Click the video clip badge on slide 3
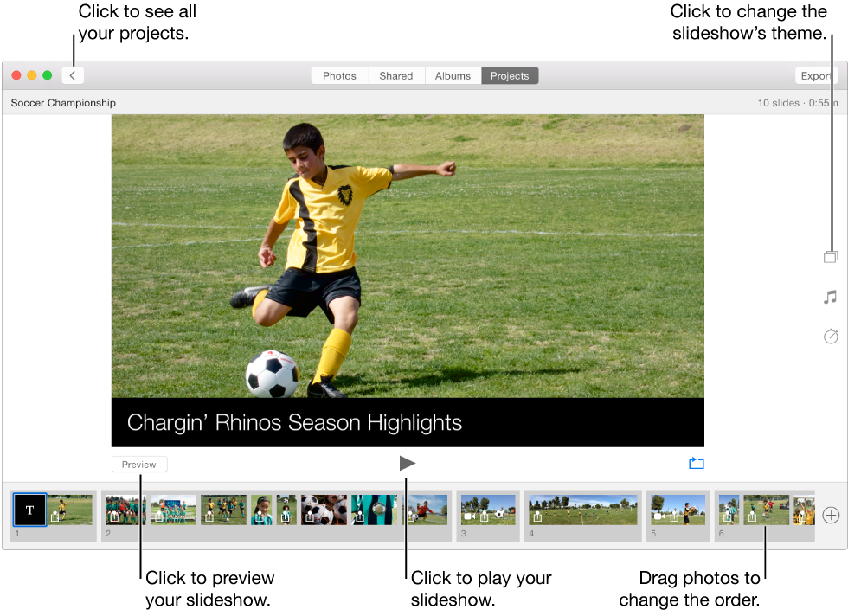848x616 pixels. (469, 517)
